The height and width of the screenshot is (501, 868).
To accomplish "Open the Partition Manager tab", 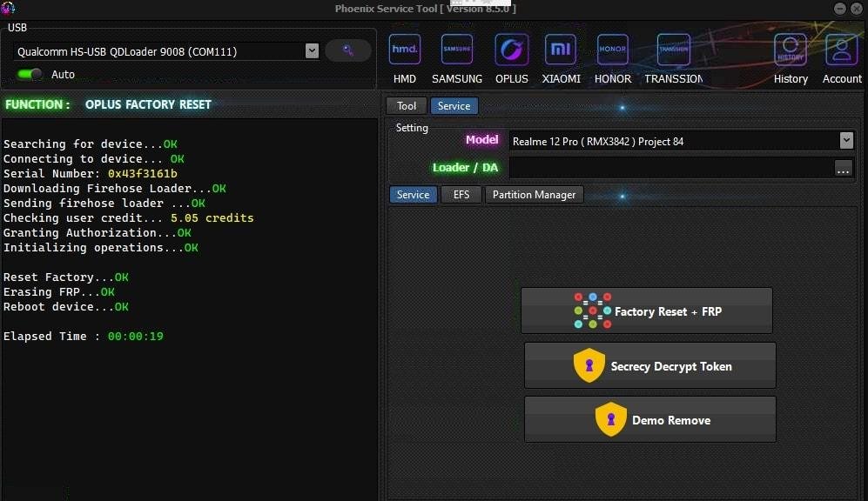I will point(534,194).
